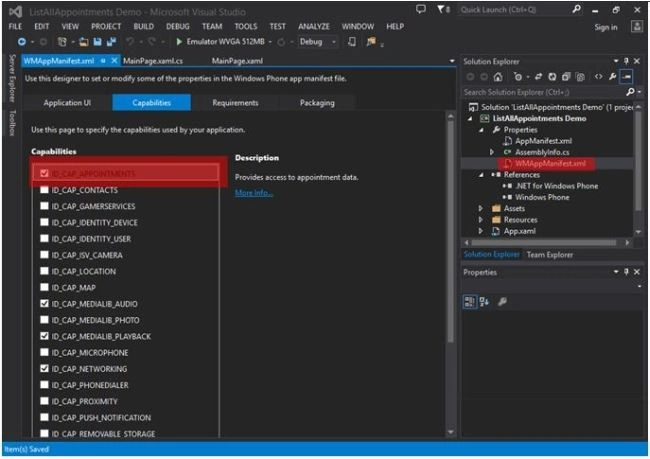Check the ID_CAP_LOCATION capability

point(44,271)
